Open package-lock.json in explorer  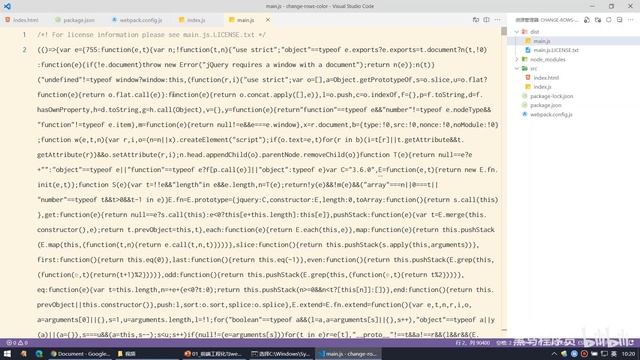click(x=573, y=96)
